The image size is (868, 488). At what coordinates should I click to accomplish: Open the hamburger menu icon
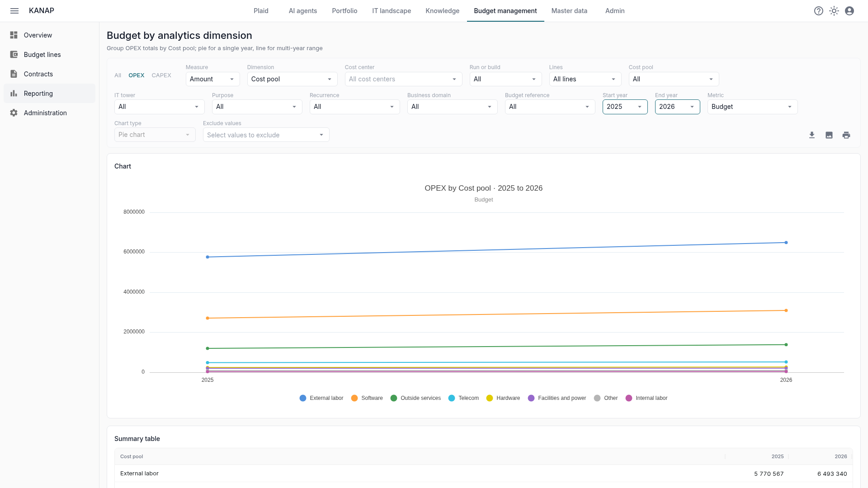click(x=14, y=11)
